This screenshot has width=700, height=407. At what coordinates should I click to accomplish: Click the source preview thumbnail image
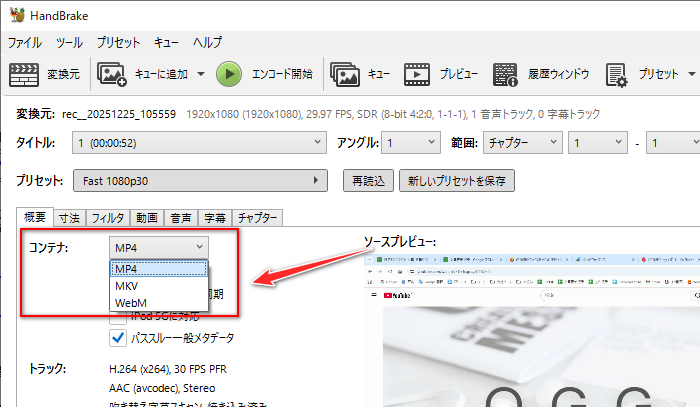click(530, 330)
